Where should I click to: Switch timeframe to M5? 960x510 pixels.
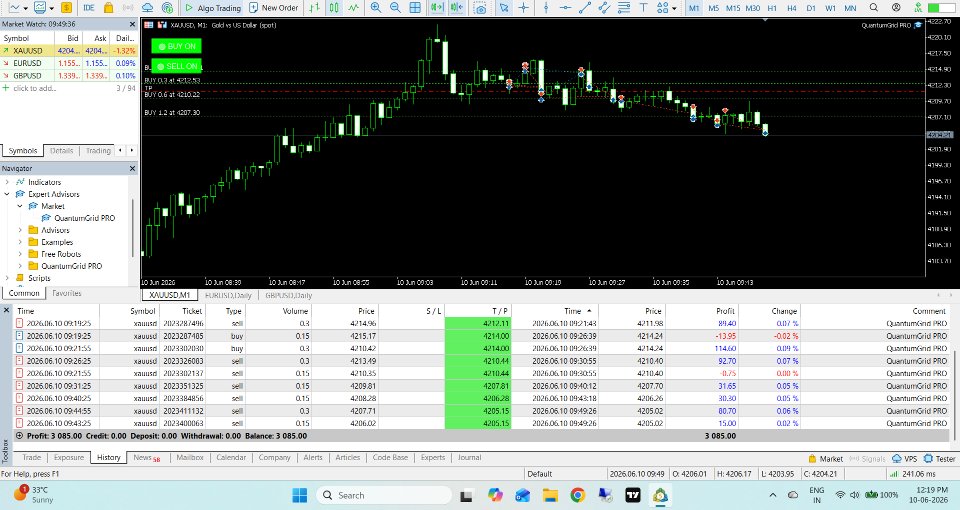tap(713, 8)
